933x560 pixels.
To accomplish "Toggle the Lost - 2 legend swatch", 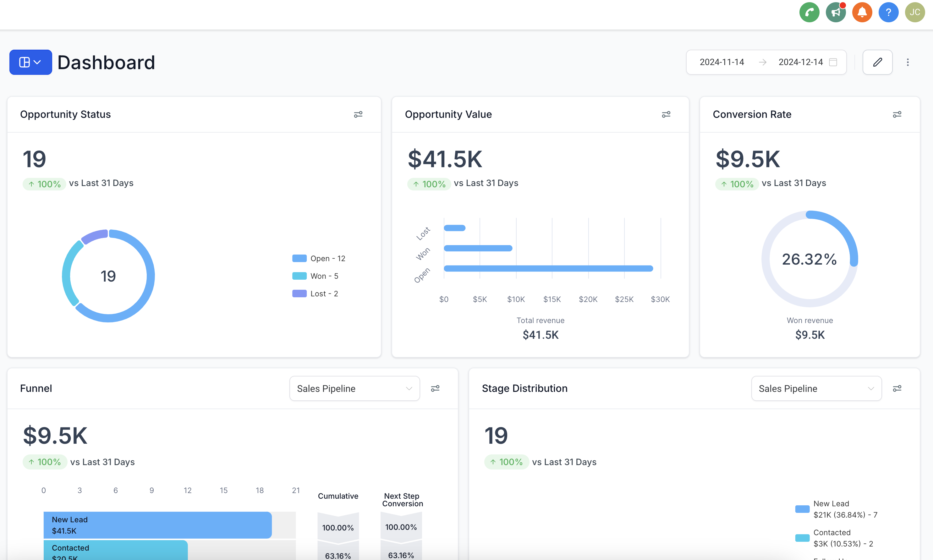I will pyautogui.click(x=299, y=294).
